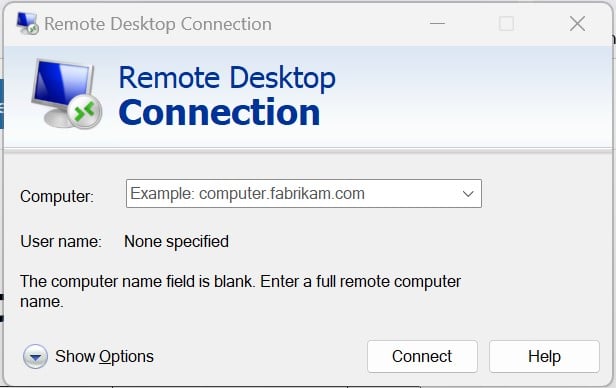Close the Remote Desktop Connection dialog
Screen dimensions: 616x388
pyautogui.click(x=577, y=24)
